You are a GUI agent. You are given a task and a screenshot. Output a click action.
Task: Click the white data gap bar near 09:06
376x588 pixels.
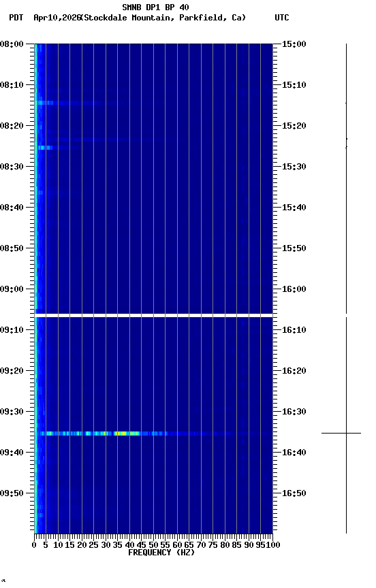(153, 315)
